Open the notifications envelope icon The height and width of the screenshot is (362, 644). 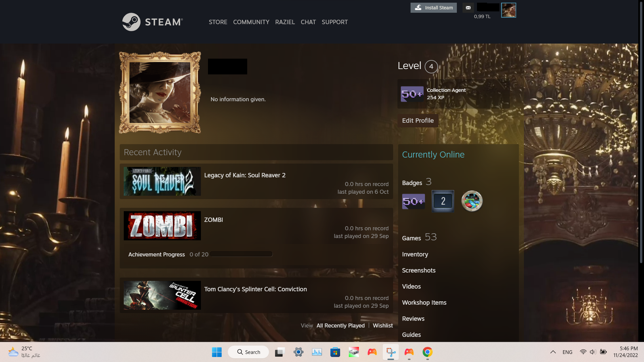coord(468,8)
